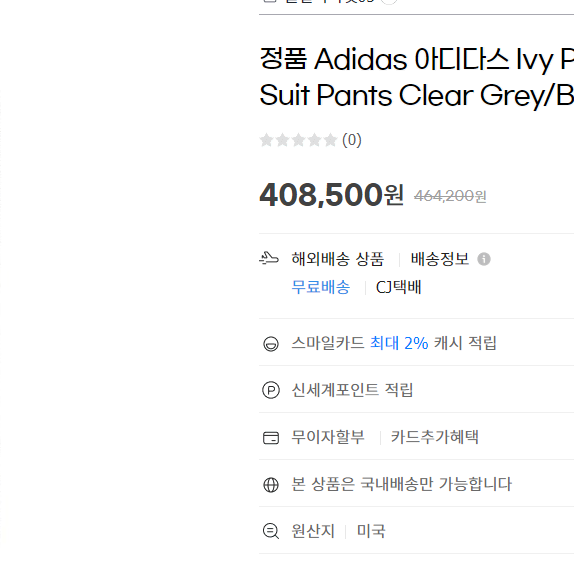
Task: Click the 해외배송 상품 label
Action: pos(338,259)
